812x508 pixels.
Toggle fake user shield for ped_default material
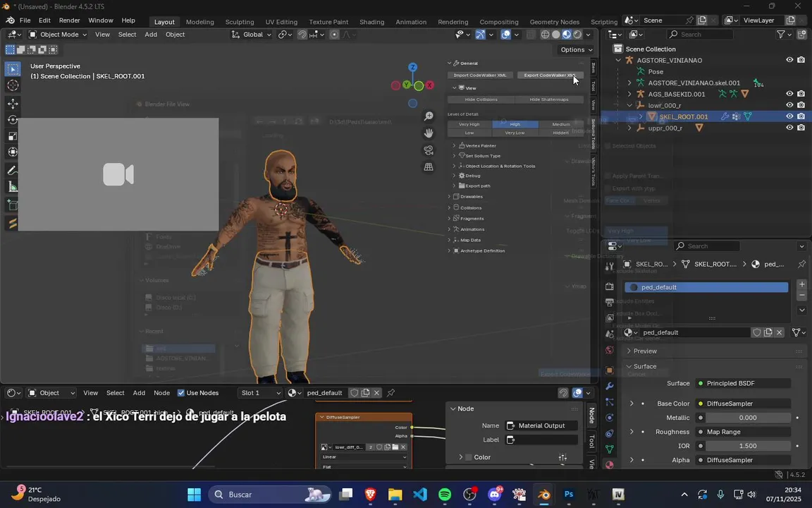point(756,332)
